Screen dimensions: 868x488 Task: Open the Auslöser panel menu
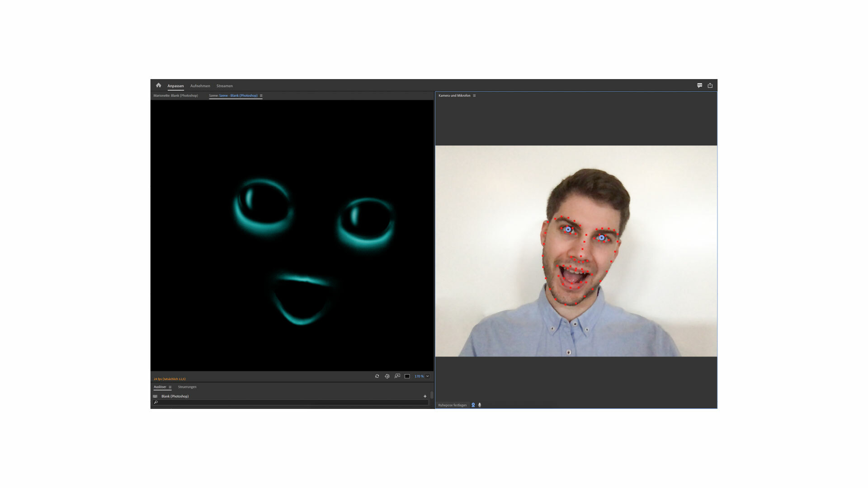tap(170, 387)
